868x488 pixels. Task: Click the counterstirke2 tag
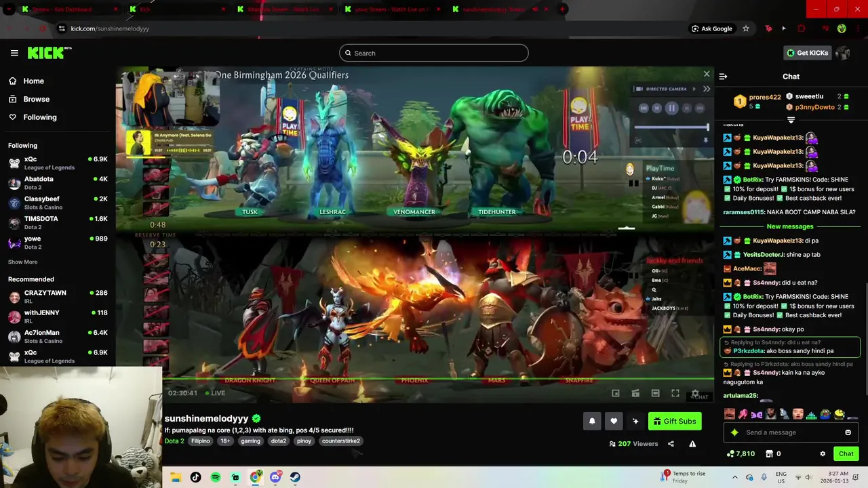341,441
